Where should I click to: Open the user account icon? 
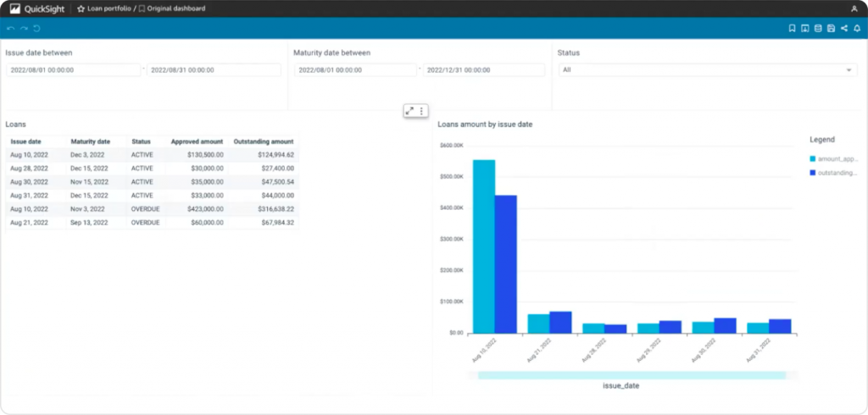pyautogui.click(x=854, y=8)
